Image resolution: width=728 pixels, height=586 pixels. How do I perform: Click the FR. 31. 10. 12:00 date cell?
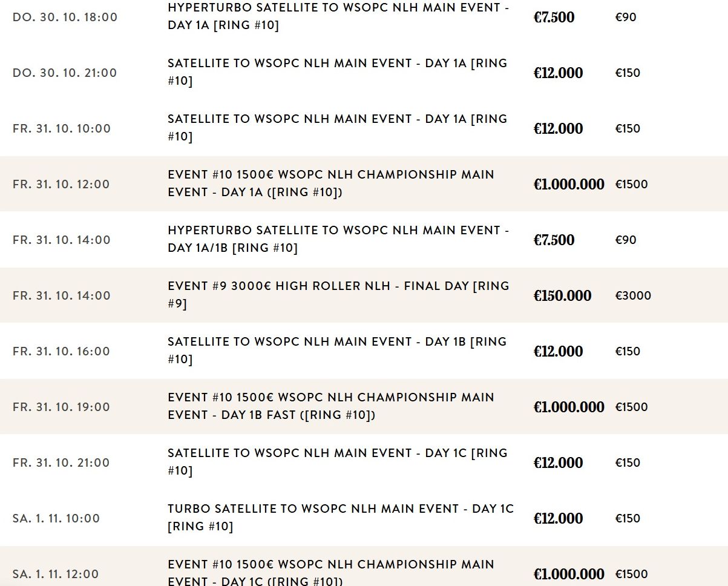coord(61,184)
